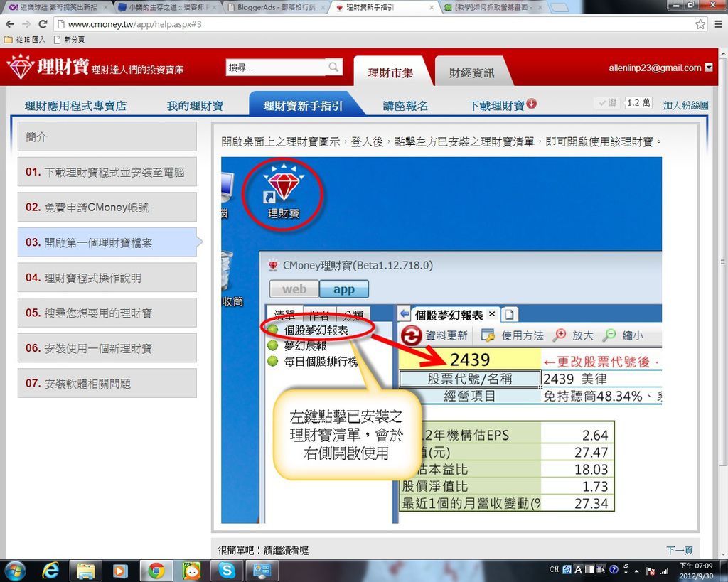The image size is (728, 582).
Task: Click the tutorial screenshot image
Action: pos(441,340)
